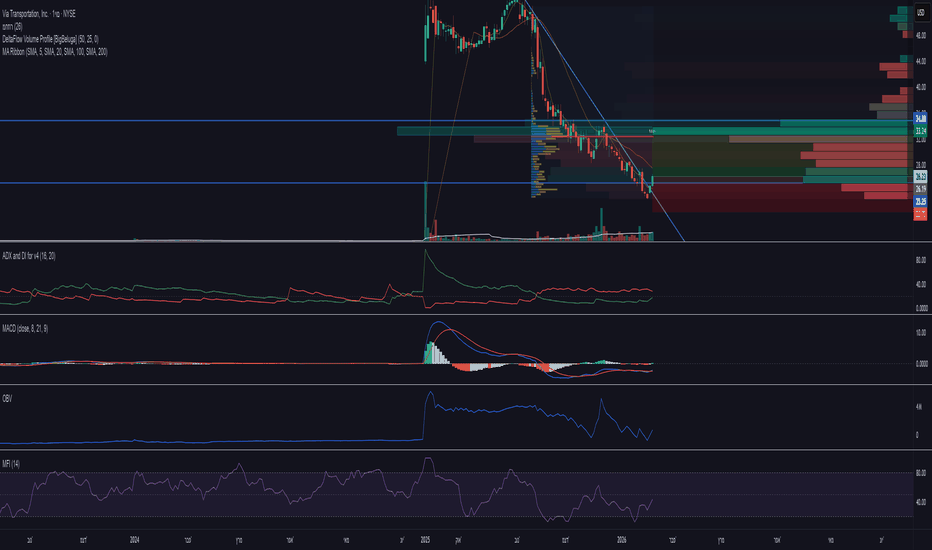
Task: Click the 4M level on OBV scale
Action: coord(919,407)
